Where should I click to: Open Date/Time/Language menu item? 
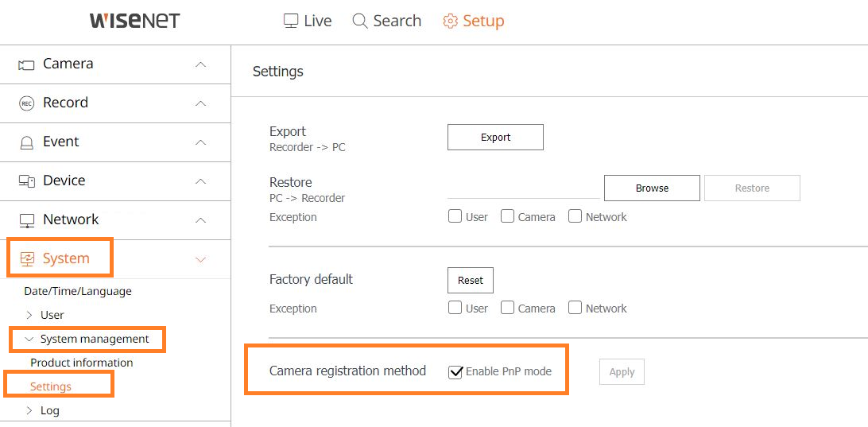coord(78,291)
